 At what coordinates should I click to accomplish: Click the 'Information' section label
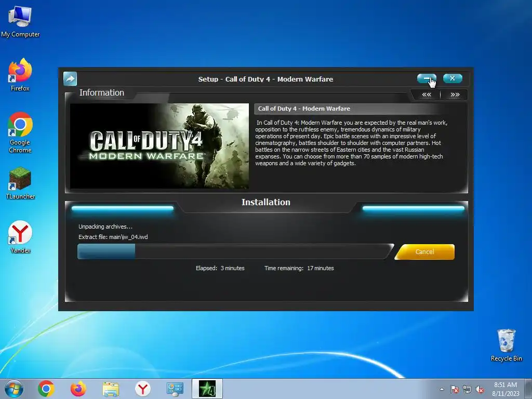(101, 92)
